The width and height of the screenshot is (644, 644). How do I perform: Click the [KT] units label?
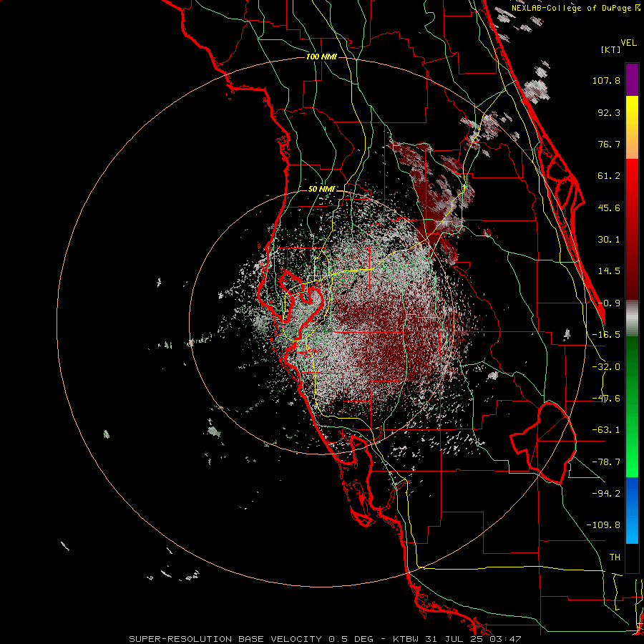pos(611,49)
